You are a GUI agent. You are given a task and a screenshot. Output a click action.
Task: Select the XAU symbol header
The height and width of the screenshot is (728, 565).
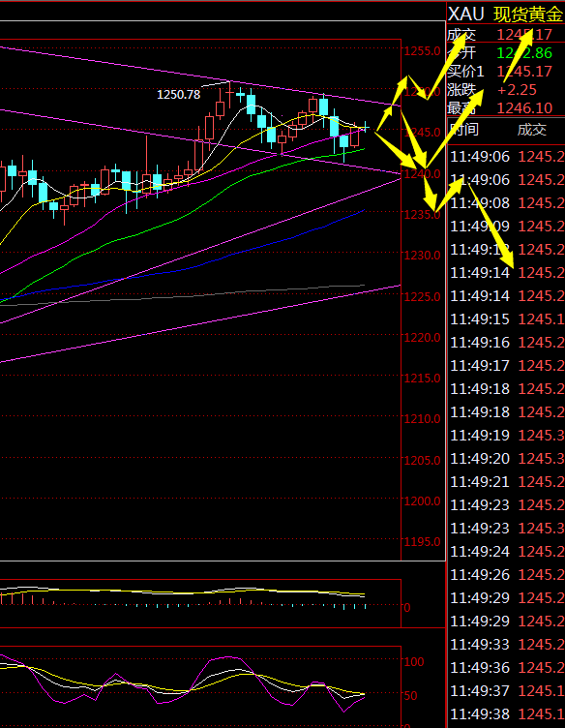(x=465, y=14)
